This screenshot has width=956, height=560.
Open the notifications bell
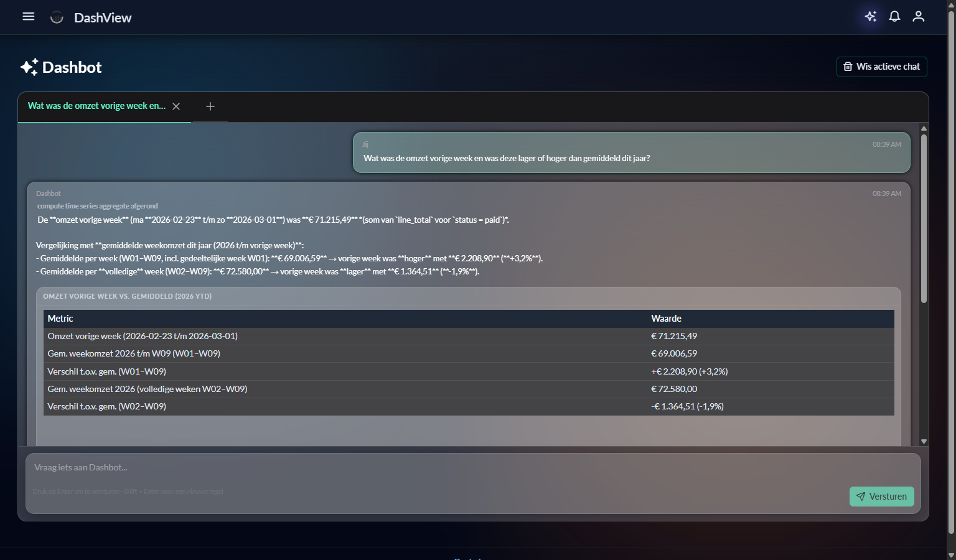tap(894, 17)
